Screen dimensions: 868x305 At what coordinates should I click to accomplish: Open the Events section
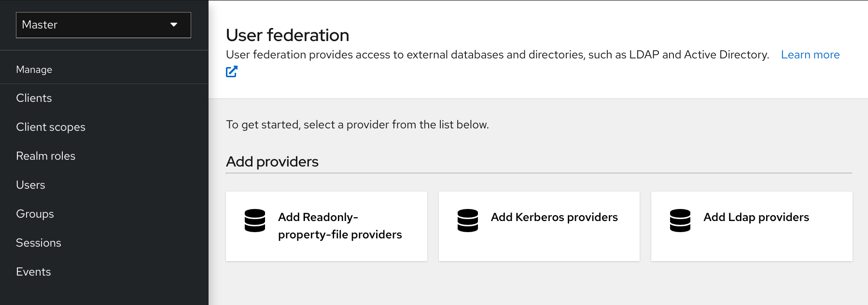pyautogui.click(x=33, y=272)
